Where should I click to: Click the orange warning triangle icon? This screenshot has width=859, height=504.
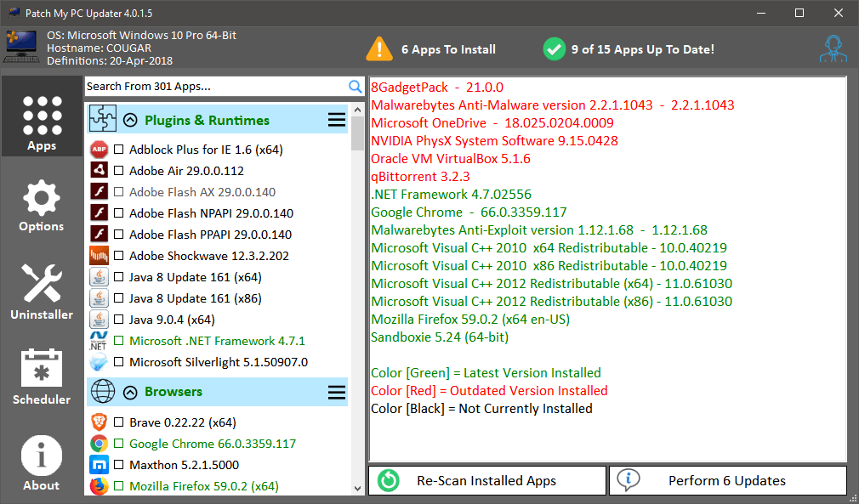coord(379,49)
